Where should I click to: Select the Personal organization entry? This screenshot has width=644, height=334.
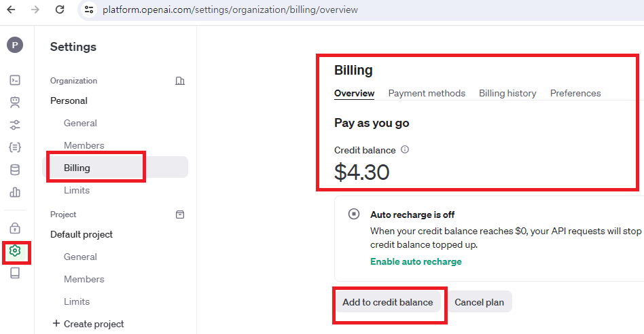[69, 100]
